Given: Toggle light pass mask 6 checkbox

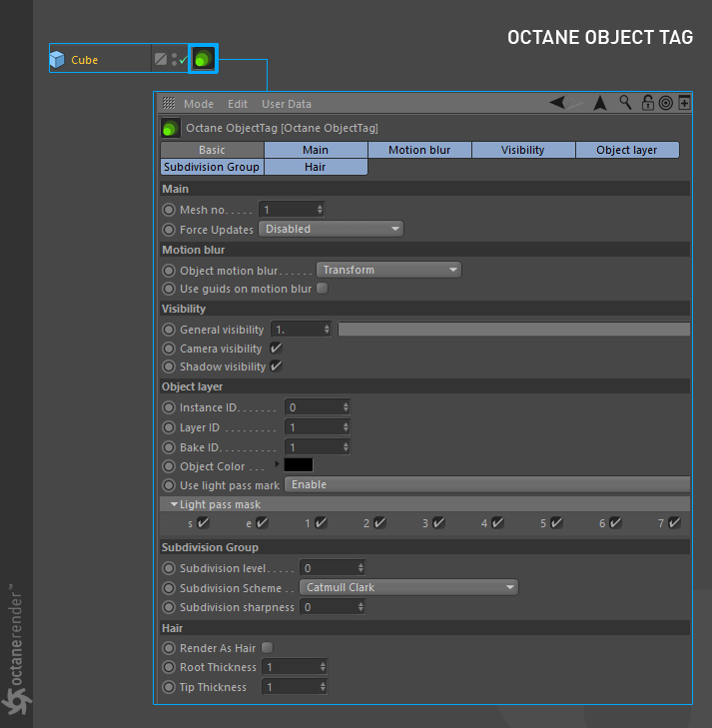Looking at the screenshot, I should pyautogui.click(x=615, y=523).
